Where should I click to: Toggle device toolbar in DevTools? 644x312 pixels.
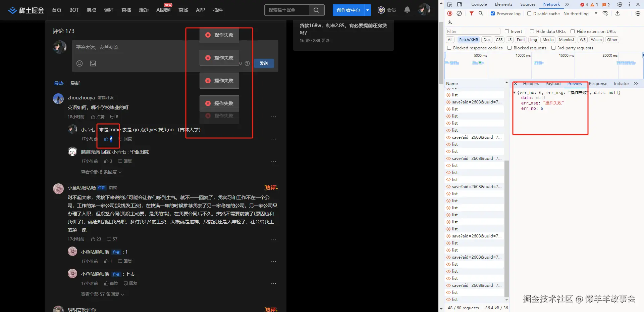click(459, 4)
